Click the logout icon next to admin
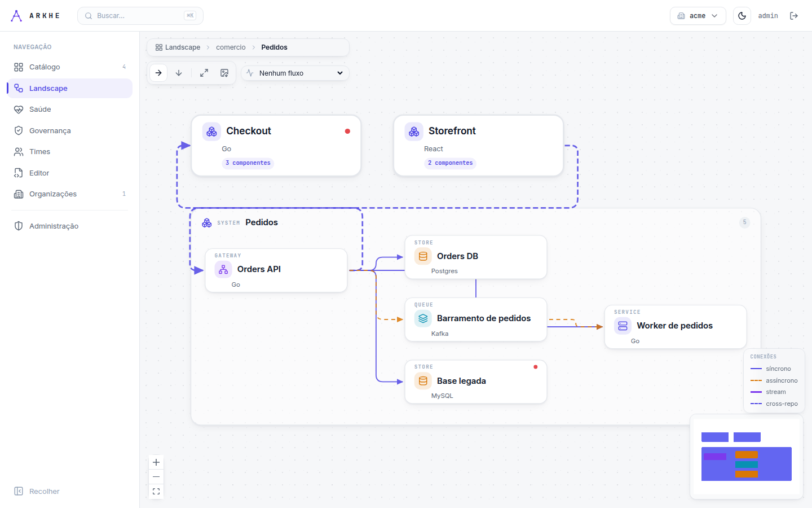812x508 pixels. tap(794, 16)
